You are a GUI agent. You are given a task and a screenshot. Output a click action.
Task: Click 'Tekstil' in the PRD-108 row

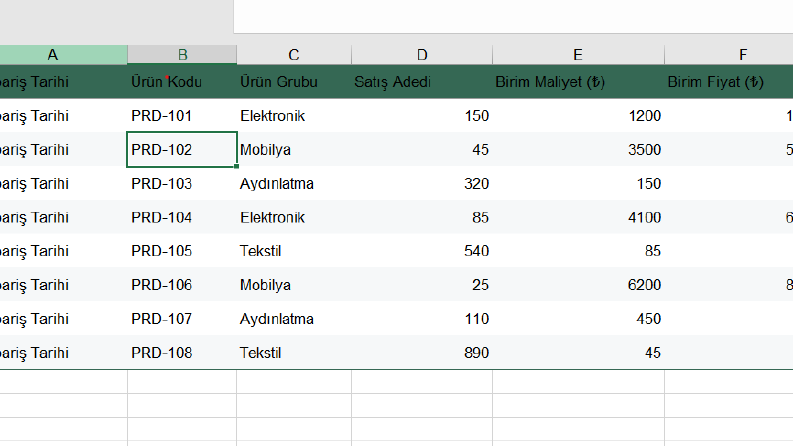coord(294,352)
